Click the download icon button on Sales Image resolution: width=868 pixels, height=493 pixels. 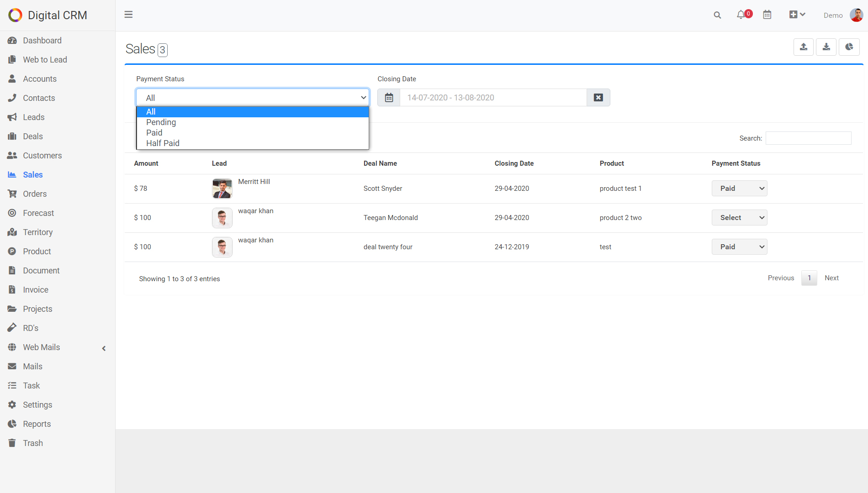826,47
